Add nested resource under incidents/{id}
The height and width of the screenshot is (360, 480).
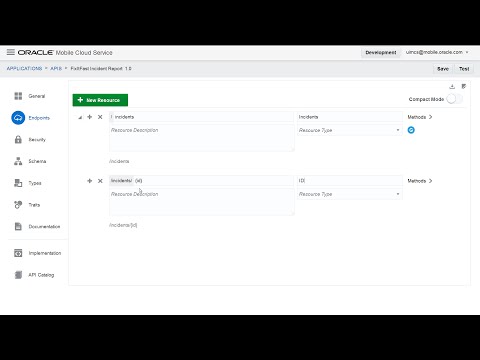89,181
